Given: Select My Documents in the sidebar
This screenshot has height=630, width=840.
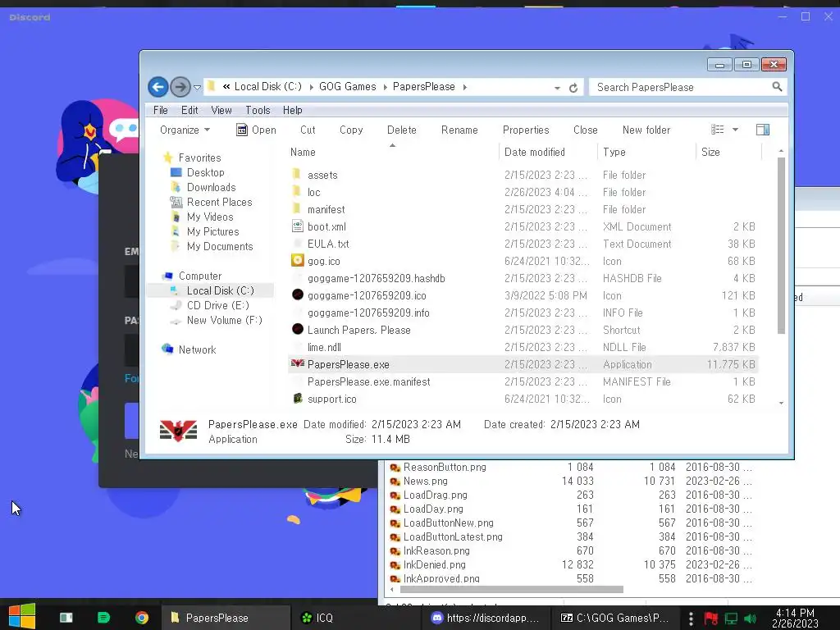Looking at the screenshot, I should (220, 246).
